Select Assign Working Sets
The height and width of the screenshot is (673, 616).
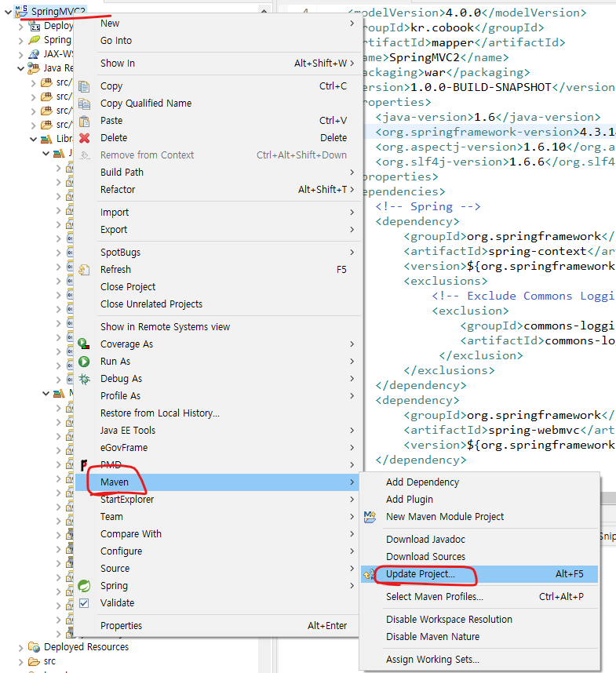click(479, 660)
